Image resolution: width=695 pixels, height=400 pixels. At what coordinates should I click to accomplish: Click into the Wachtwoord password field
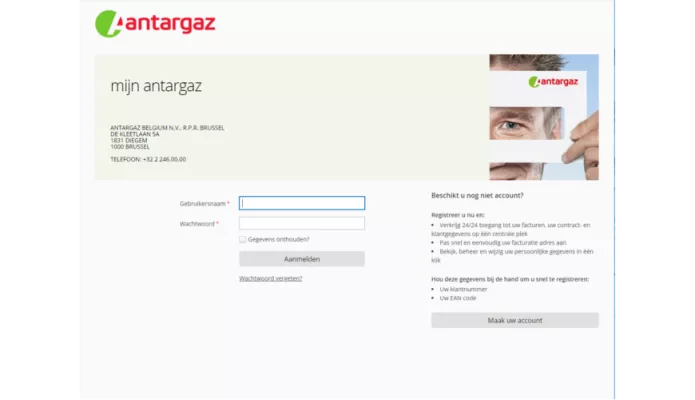click(302, 223)
